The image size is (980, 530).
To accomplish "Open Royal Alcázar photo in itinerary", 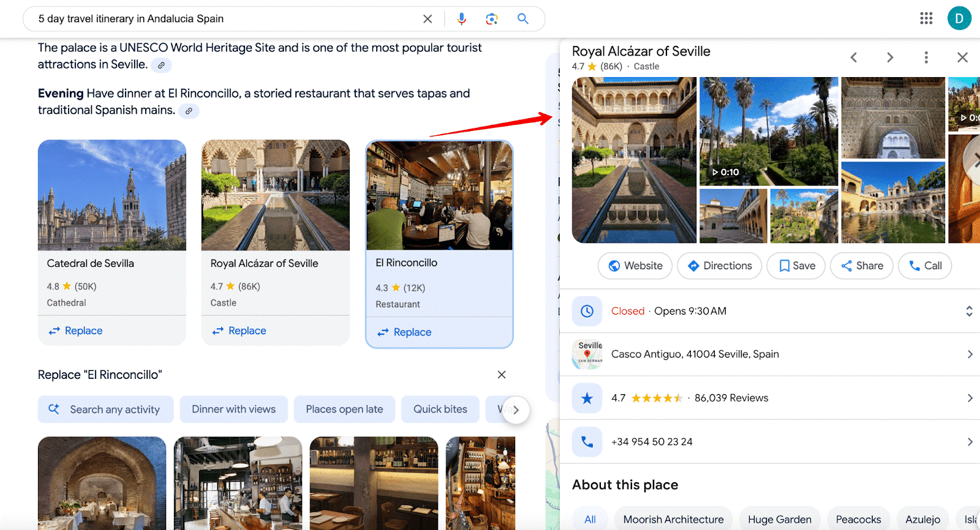I will [276, 195].
